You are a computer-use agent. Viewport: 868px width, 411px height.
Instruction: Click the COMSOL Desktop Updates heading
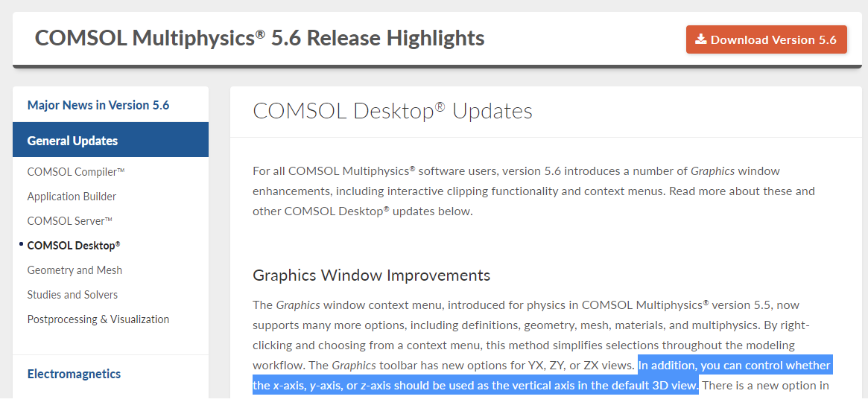pyautogui.click(x=393, y=111)
